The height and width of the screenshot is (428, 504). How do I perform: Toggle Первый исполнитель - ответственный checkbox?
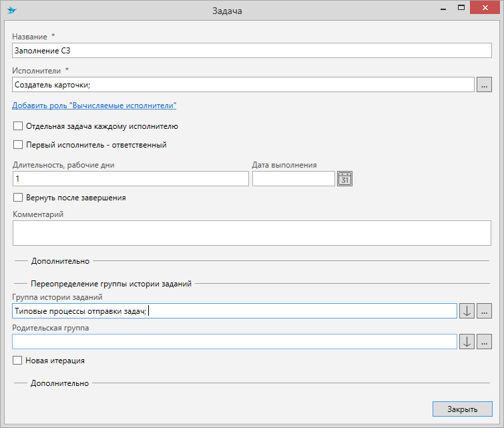click(18, 145)
